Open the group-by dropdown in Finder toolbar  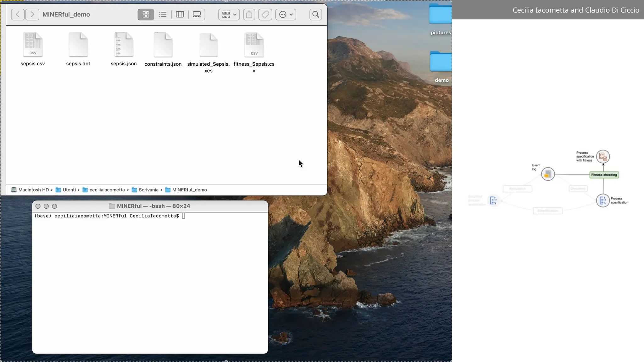pos(229,14)
